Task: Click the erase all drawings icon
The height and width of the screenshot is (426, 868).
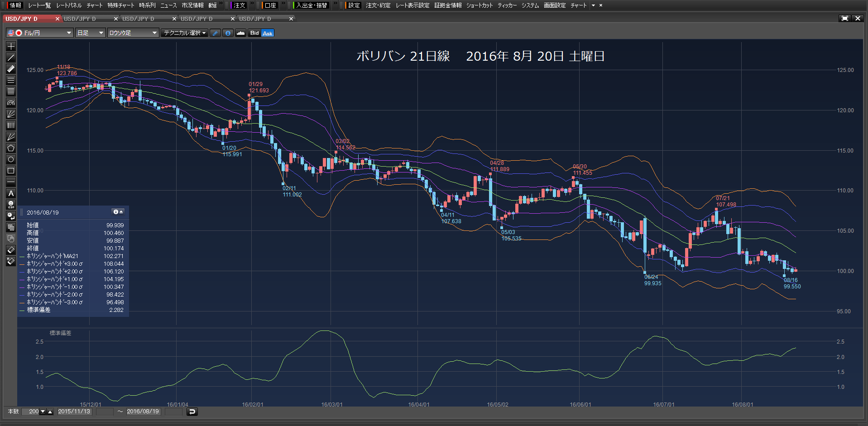Action: coord(11,261)
